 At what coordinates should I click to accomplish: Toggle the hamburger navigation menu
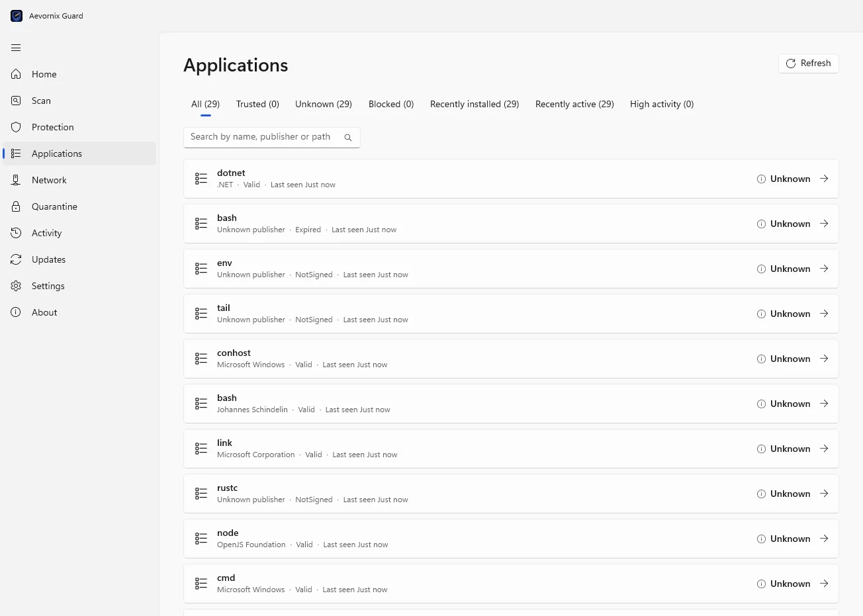(x=16, y=48)
